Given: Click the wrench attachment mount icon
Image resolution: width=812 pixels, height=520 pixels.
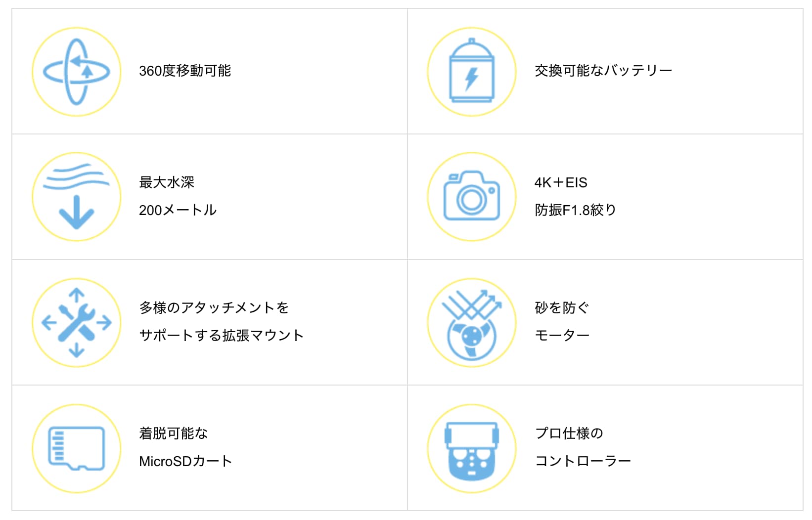Looking at the screenshot, I should pos(76,322).
